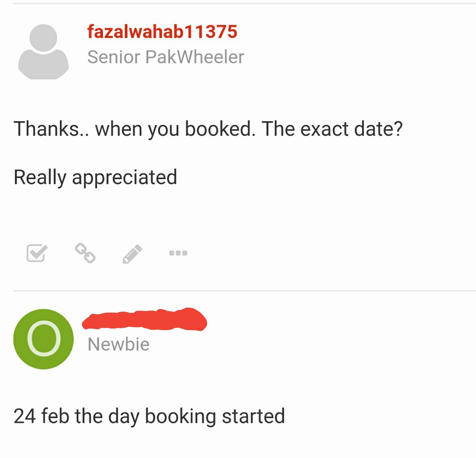Copy post permalink via chain link icon

(85, 253)
